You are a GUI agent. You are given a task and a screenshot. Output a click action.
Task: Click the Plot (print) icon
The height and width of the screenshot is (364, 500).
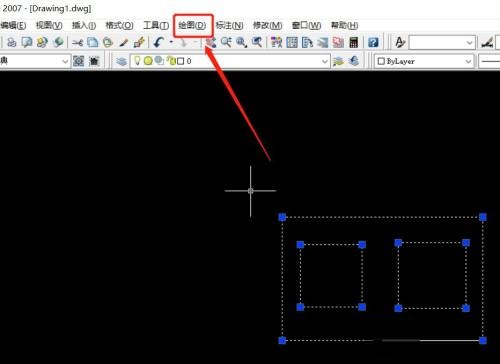click(x=12, y=42)
